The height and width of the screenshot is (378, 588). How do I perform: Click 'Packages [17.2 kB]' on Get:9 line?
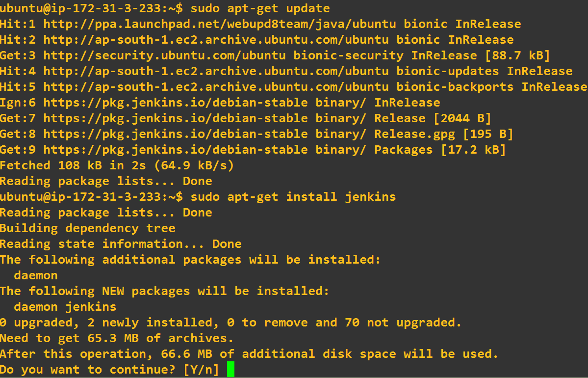click(440, 150)
